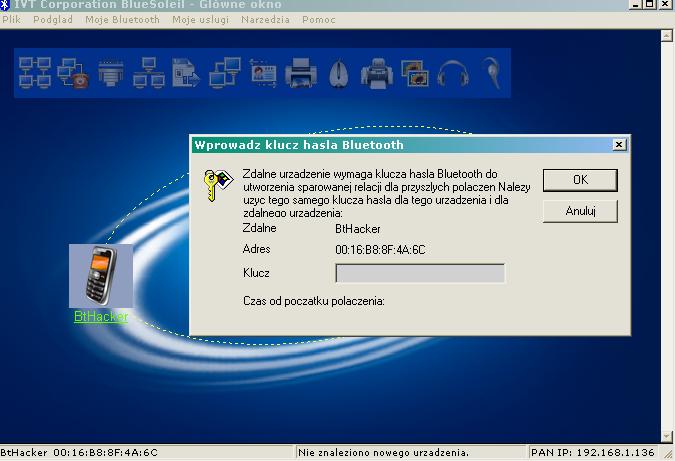Select the mouse Human Interface Device icon
Image resolution: width=675 pixels, height=461 pixels.
(x=339, y=74)
